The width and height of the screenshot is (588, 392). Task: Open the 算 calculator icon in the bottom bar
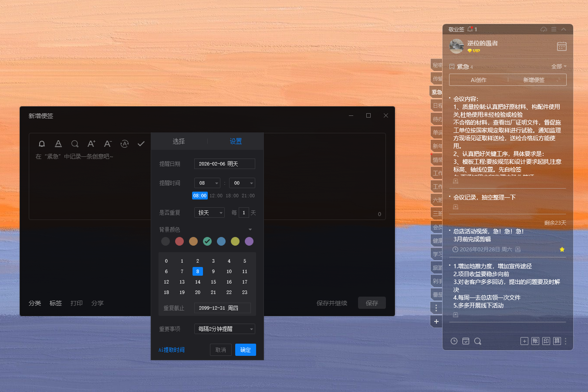[x=557, y=341]
